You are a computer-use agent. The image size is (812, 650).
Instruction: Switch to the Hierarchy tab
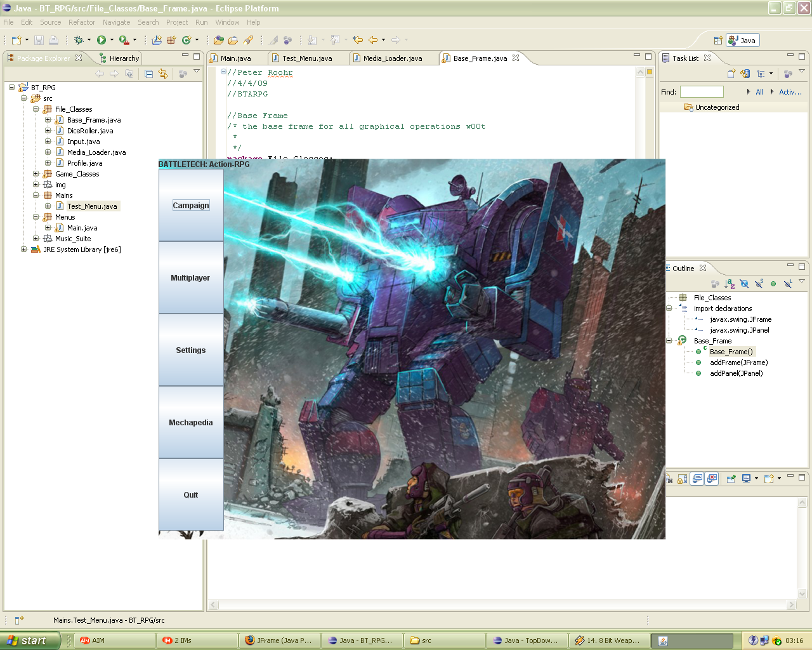[119, 58]
